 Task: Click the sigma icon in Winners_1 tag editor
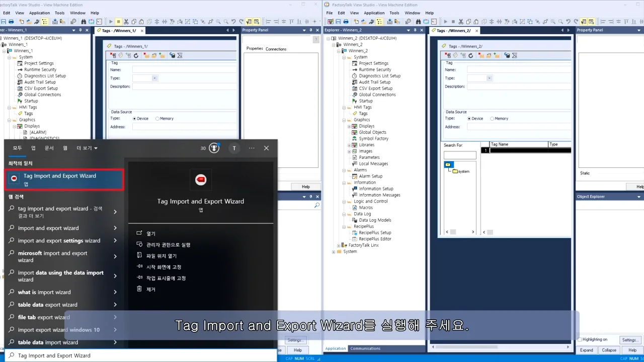[x=180, y=55]
